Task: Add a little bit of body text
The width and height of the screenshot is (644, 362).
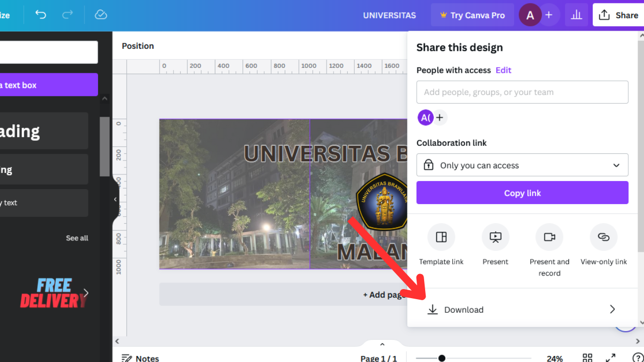Action: (44, 203)
